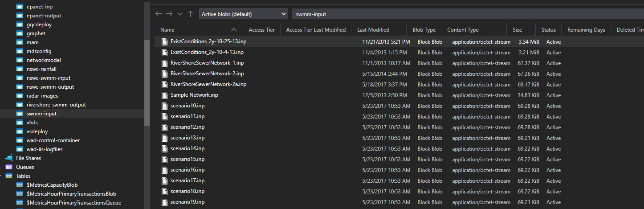Sort by Status column header

[548, 30]
